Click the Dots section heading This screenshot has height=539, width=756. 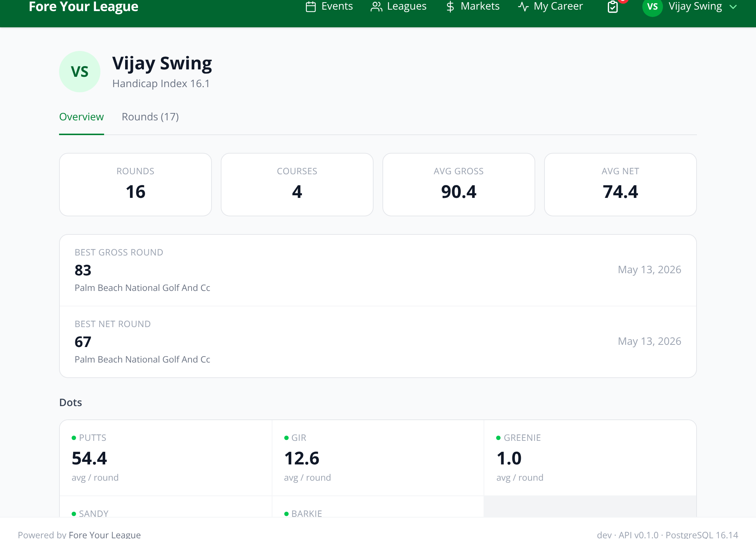71,402
